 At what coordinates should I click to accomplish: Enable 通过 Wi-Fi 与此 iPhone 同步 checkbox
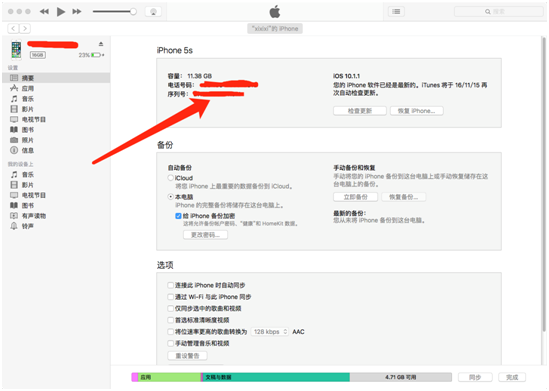tap(171, 297)
